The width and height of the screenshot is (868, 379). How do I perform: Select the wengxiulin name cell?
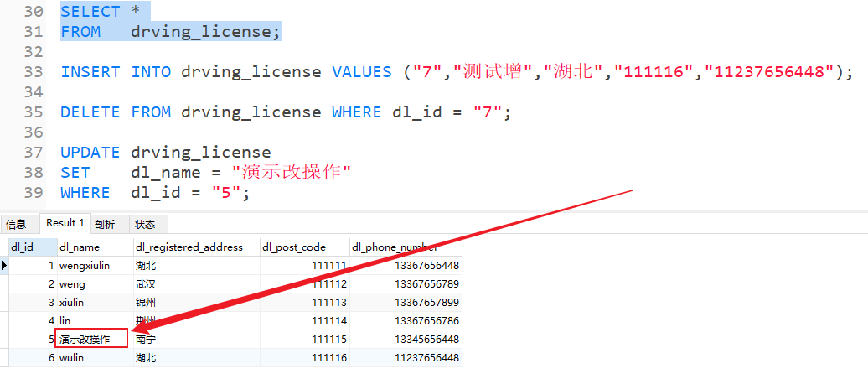pos(96,266)
